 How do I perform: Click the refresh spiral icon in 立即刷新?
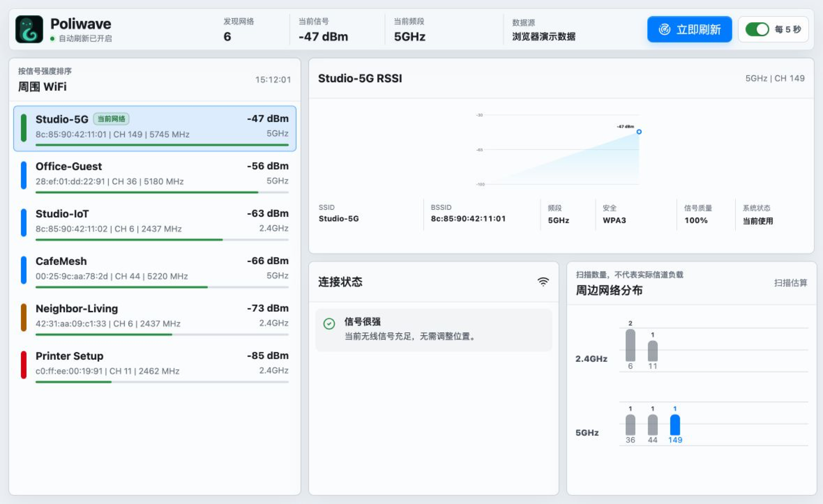[x=664, y=29]
